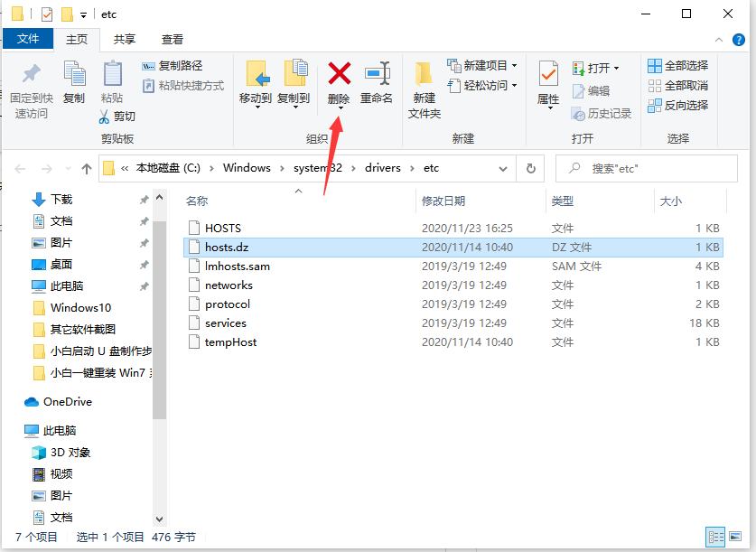The width and height of the screenshot is (756, 552).
Task: Expand the New item (新建项目) dropdown
Action: point(515,66)
